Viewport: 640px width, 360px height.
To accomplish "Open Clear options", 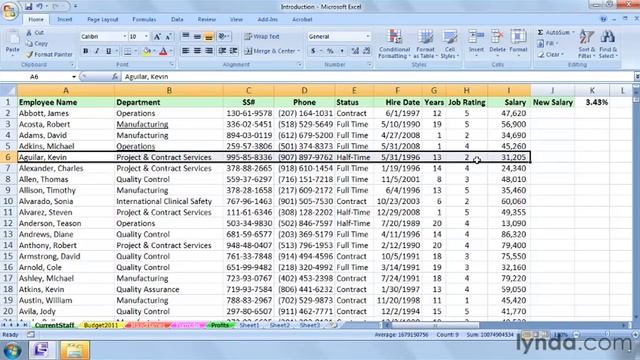I will (x=550, y=54).
